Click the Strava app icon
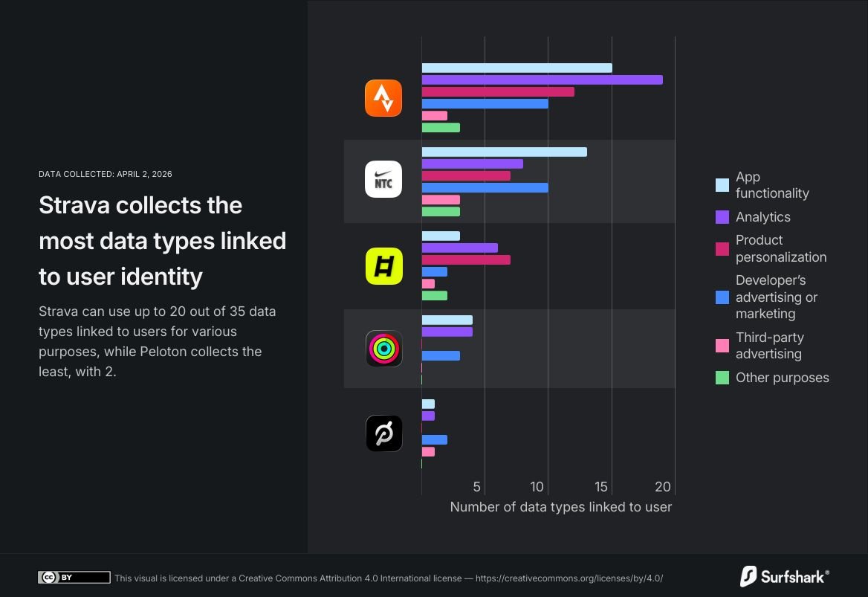868x597 pixels. pyautogui.click(x=383, y=98)
